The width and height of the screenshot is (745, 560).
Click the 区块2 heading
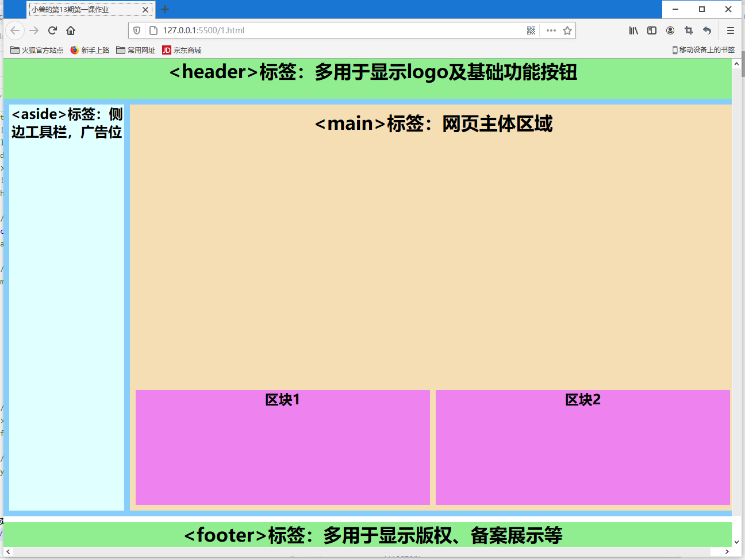(582, 400)
